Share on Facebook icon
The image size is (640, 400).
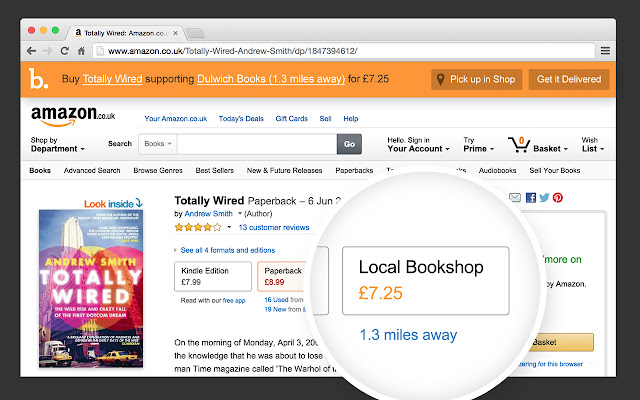coord(531,198)
